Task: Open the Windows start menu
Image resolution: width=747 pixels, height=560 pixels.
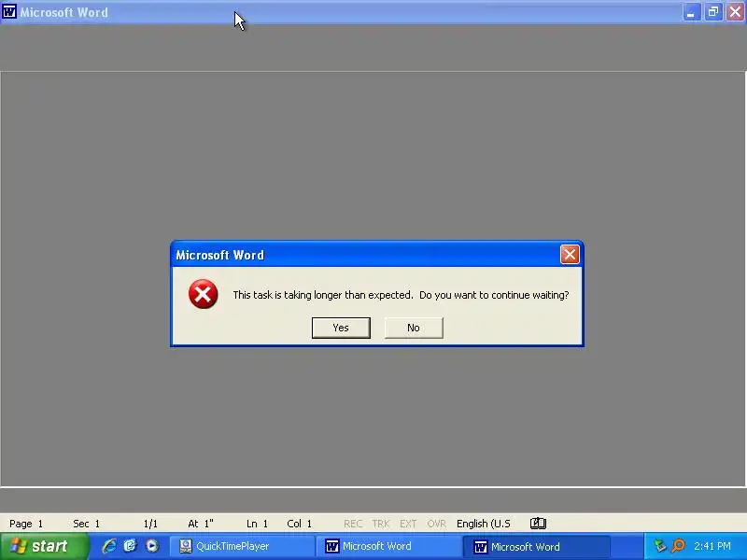Action: tap(44, 546)
